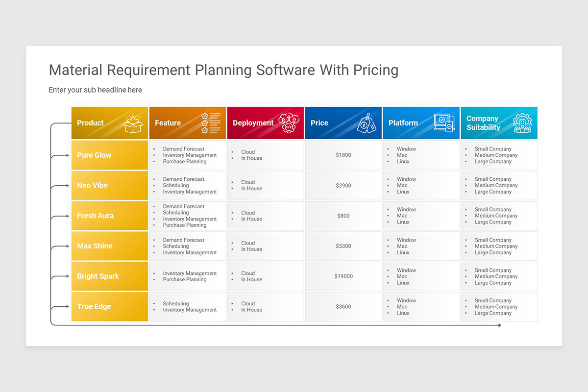Select the Deployment column header
Viewport: 588px width, 392px height.
(x=266, y=123)
